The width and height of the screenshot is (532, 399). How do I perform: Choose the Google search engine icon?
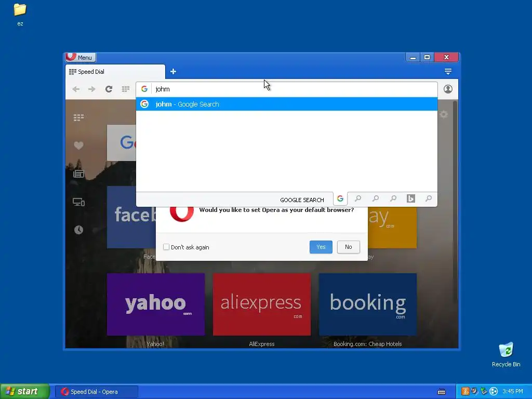(x=340, y=199)
